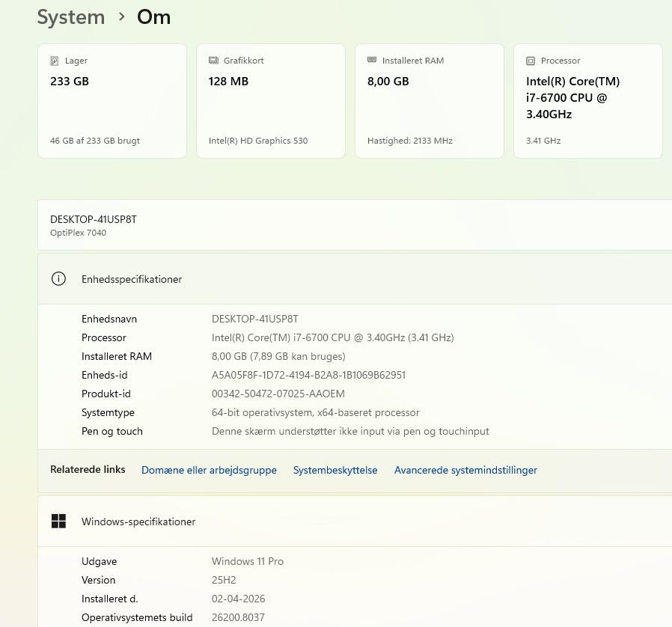
Task: Click the Enheds-id value A5A05F8F
Action: (308, 375)
